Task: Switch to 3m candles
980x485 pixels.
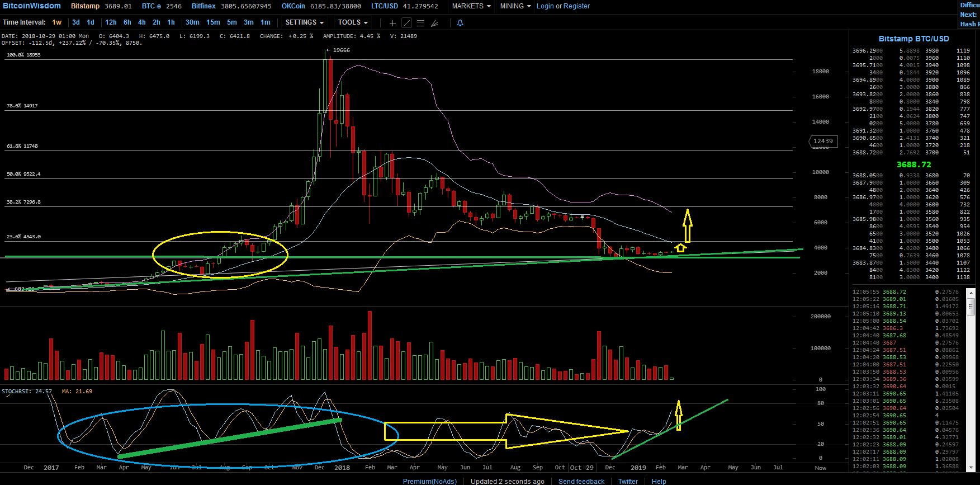Action: click(x=249, y=22)
